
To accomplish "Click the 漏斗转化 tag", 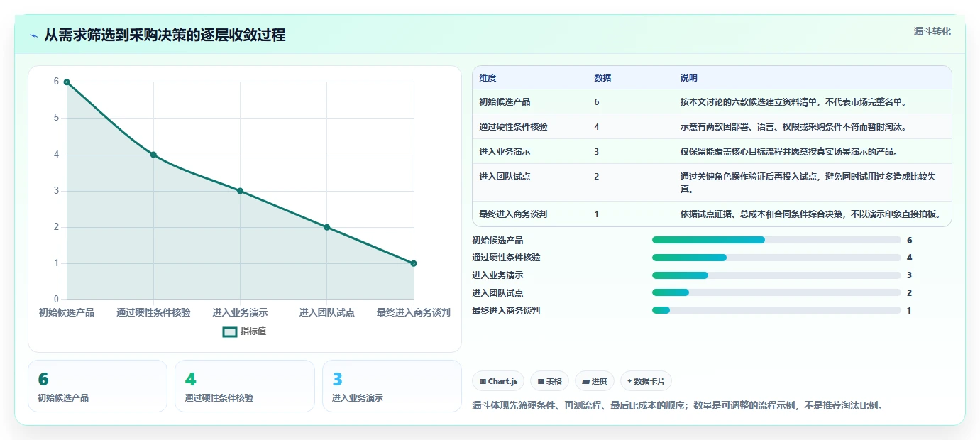I will [932, 31].
